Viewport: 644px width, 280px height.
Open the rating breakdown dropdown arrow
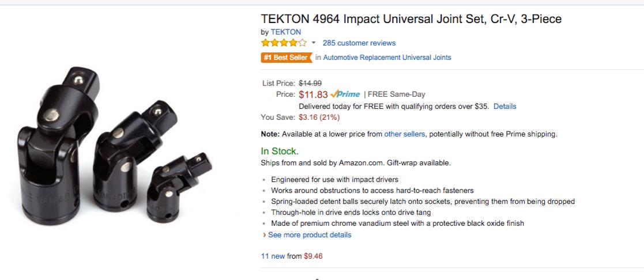[x=314, y=43]
